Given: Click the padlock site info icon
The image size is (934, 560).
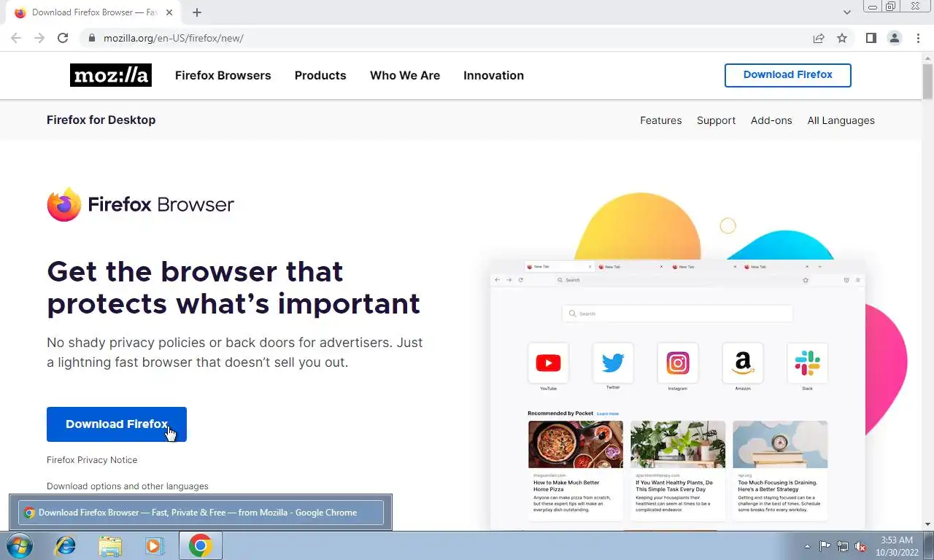Looking at the screenshot, I should pos(91,38).
